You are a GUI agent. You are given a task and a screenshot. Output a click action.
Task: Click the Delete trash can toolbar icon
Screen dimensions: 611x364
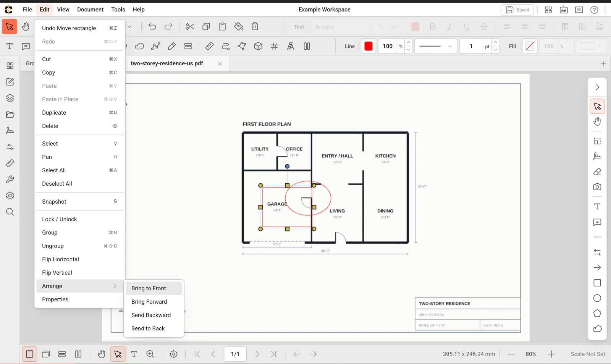coord(255,27)
